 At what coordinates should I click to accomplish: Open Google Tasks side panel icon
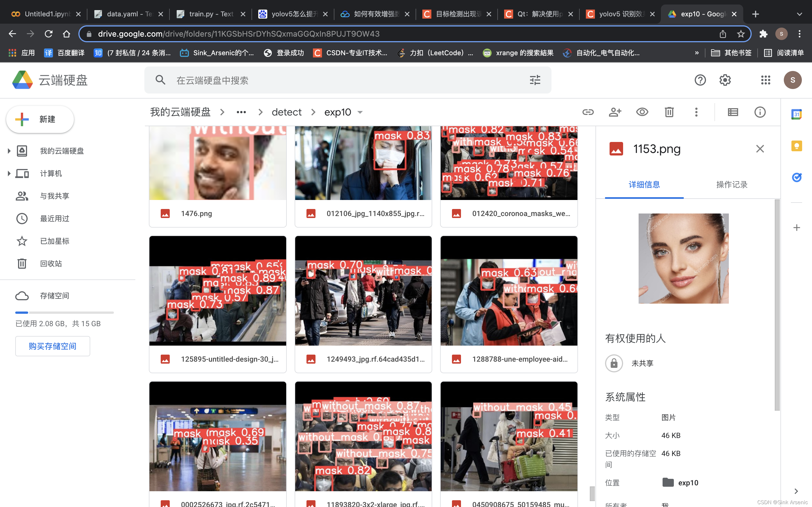[x=796, y=177]
